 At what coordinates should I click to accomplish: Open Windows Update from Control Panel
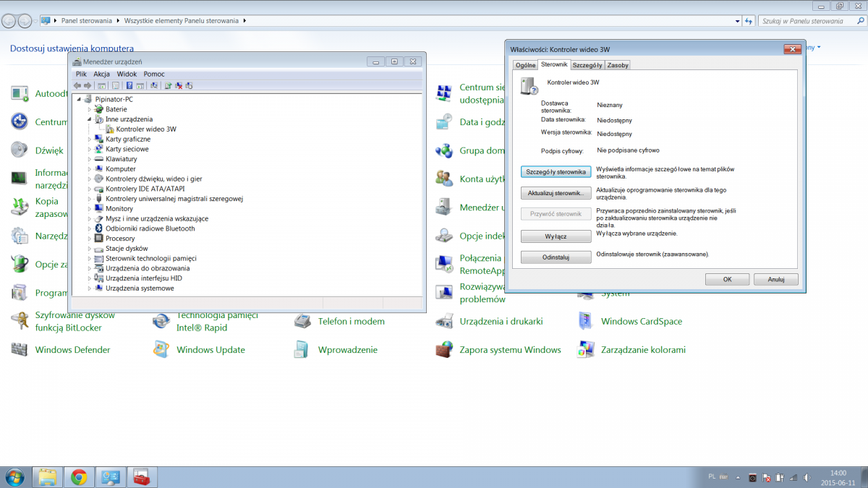tap(210, 350)
